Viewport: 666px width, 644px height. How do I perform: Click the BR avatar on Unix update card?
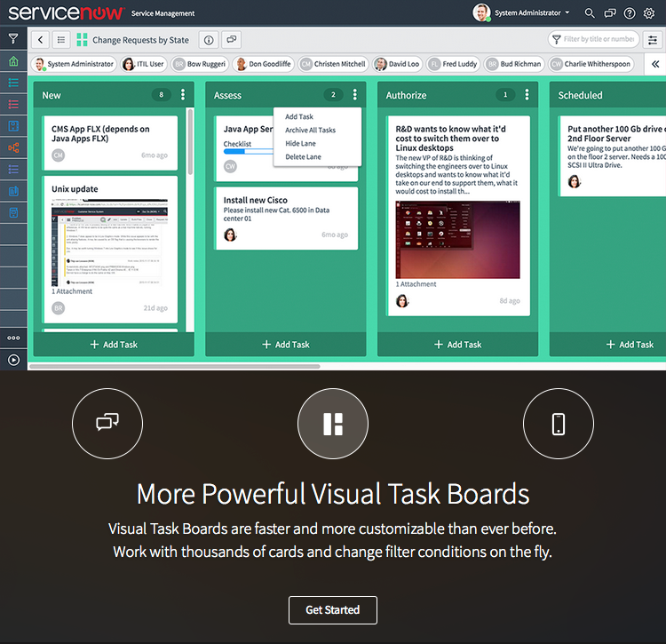click(59, 307)
